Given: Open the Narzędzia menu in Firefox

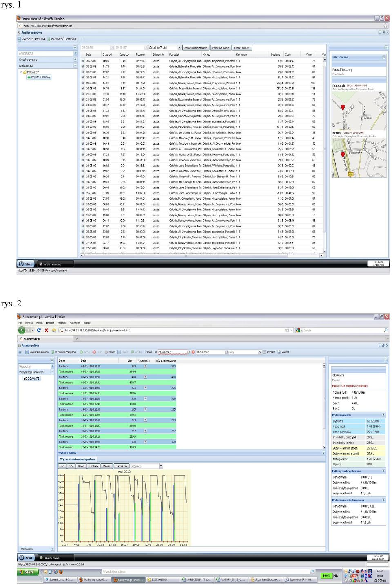Looking at the screenshot, I should click(x=75, y=323).
